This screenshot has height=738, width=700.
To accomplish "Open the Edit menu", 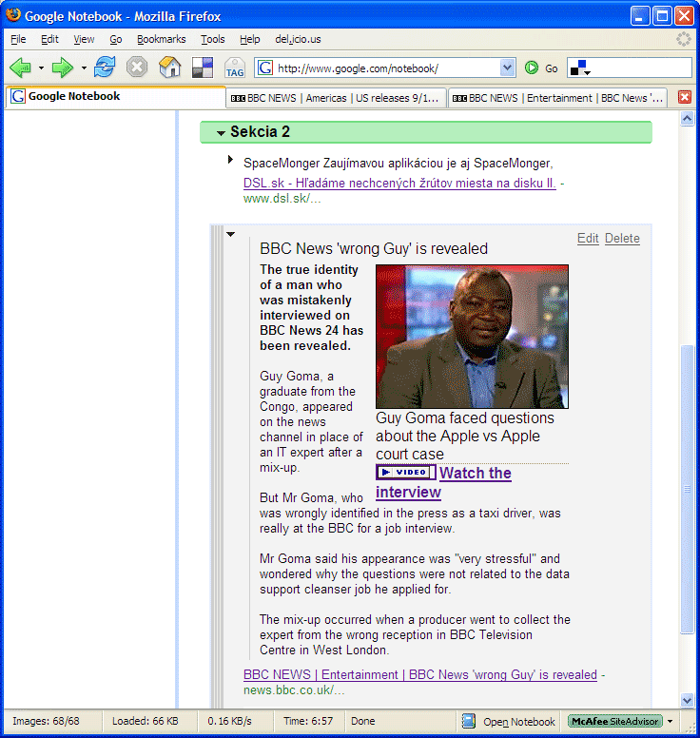I will pos(49,40).
